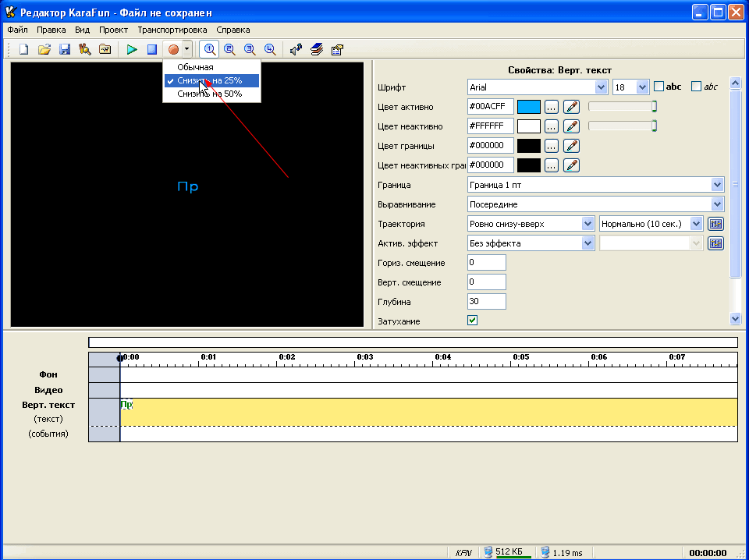Open the Транспортировка menu
Screen dimensions: 749x560
(x=172, y=30)
